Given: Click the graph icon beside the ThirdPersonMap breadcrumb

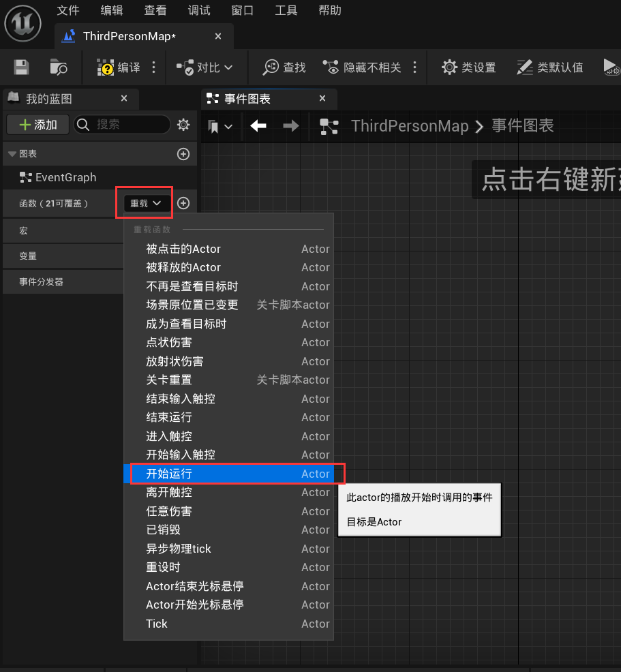Looking at the screenshot, I should (x=329, y=127).
